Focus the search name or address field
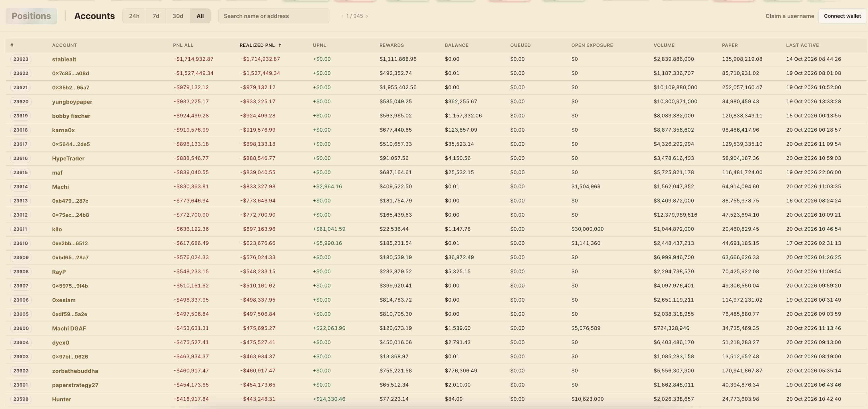 coord(274,16)
